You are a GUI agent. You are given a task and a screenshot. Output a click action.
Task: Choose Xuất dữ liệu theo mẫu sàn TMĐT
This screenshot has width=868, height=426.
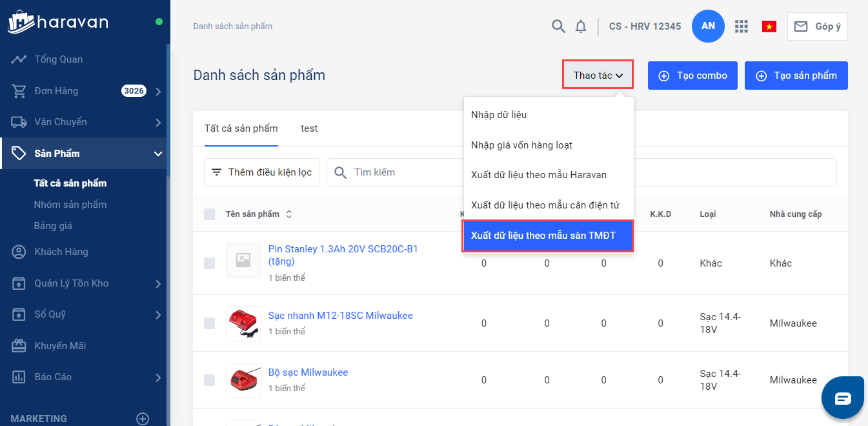(x=548, y=236)
